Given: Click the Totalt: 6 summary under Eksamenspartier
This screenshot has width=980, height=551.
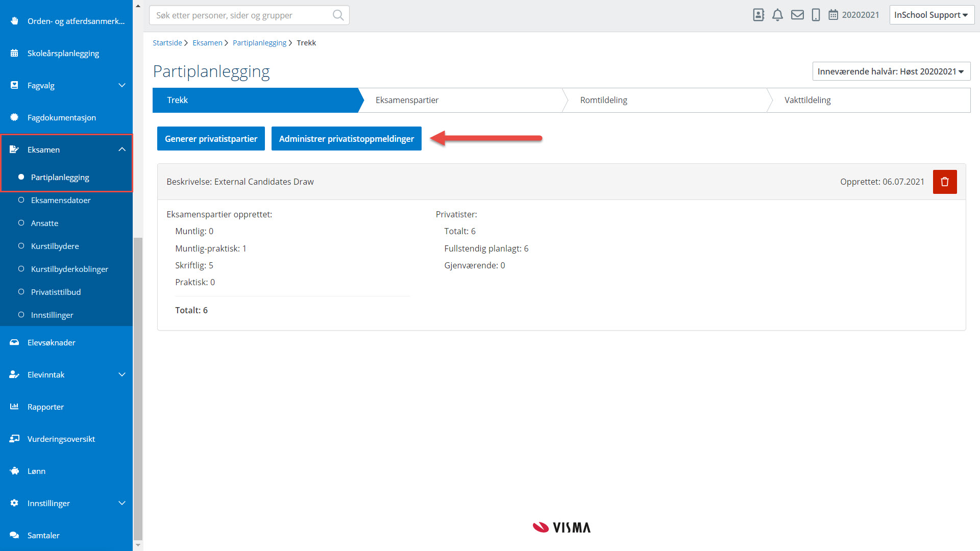Looking at the screenshot, I should 191,310.
